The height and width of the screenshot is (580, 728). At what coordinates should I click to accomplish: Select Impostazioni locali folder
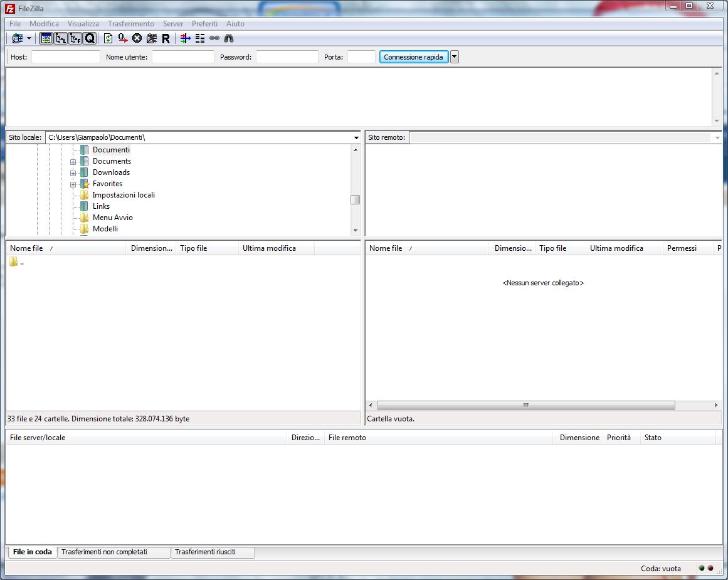[124, 195]
